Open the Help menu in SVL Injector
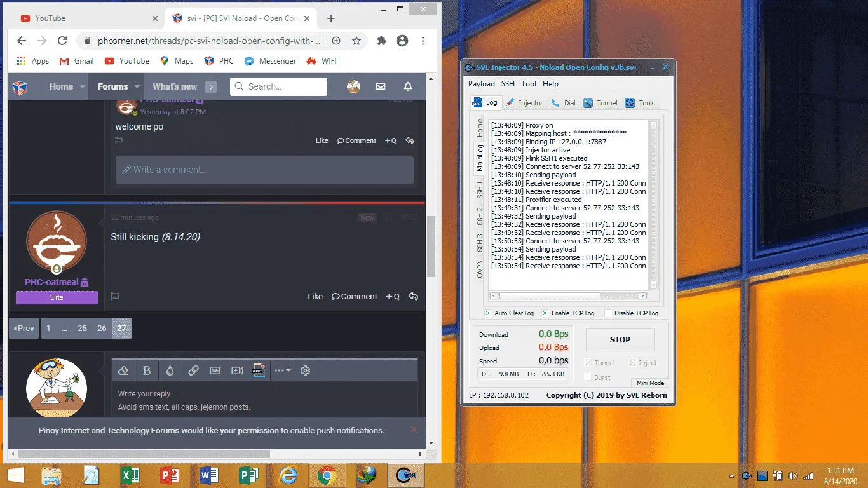 click(550, 84)
